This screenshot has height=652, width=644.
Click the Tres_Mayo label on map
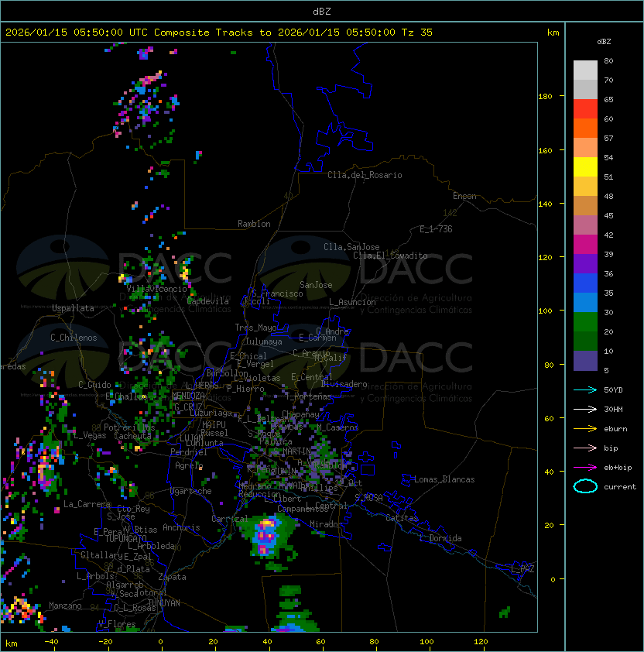[255, 328]
